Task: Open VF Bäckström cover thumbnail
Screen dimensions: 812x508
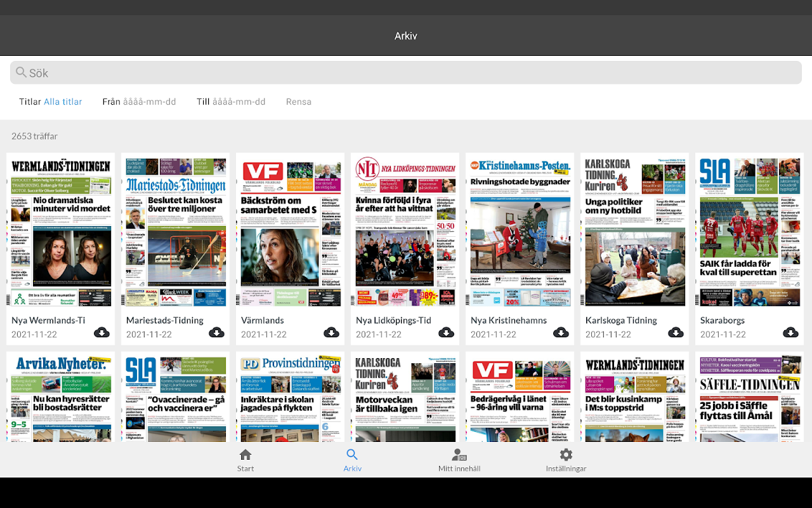Action: pyautogui.click(x=291, y=232)
